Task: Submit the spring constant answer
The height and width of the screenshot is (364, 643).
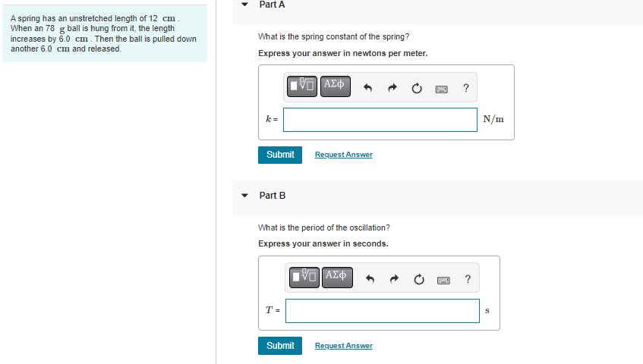Action: (280, 155)
